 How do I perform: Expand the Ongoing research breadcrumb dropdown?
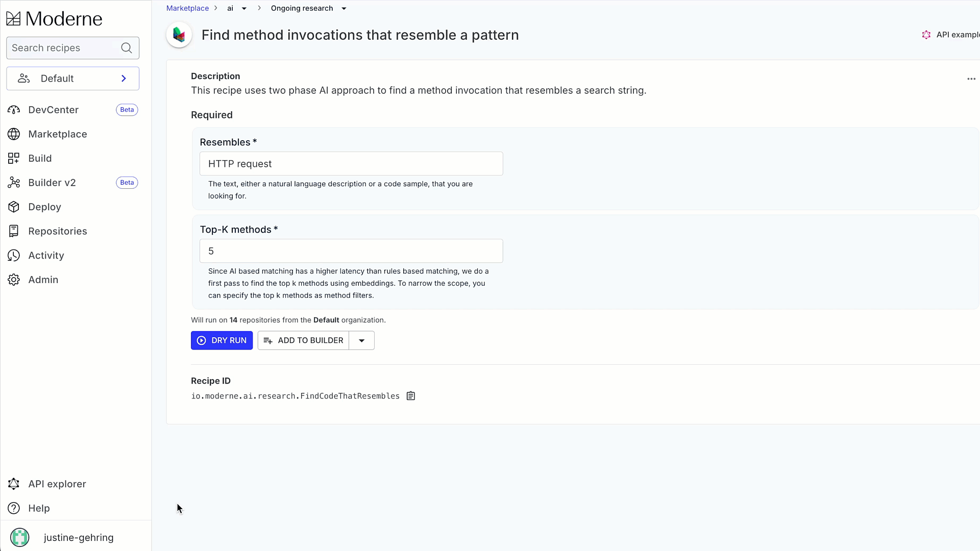pyautogui.click(x=344, y=8)
